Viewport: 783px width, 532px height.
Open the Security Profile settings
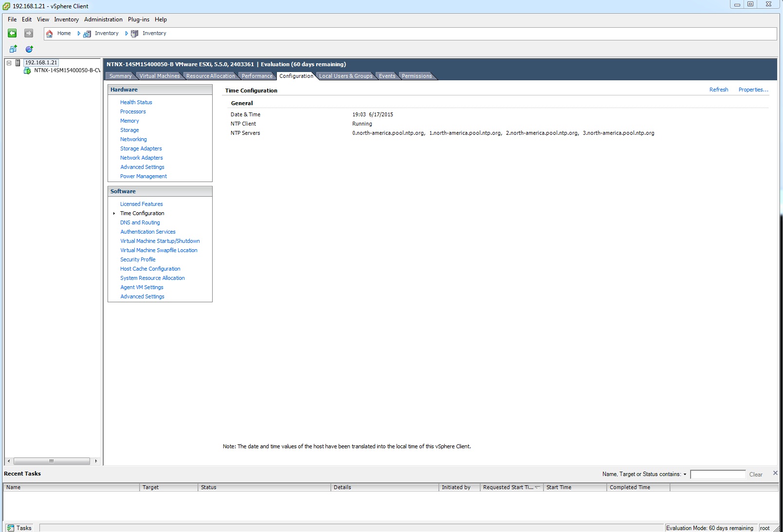point(138,259)
